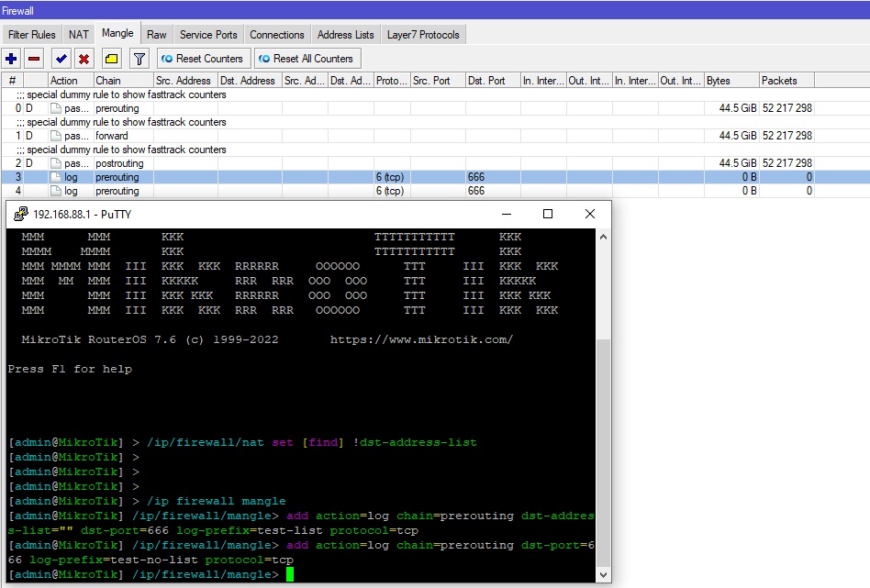Toggle the filter funnel icon

click(x=139, y=58)
